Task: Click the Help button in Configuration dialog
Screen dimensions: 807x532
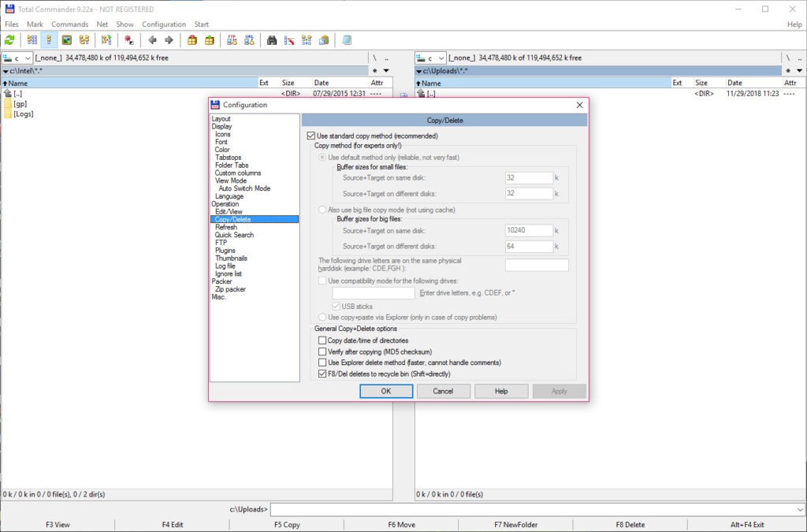Action: [x=501, y=391]
